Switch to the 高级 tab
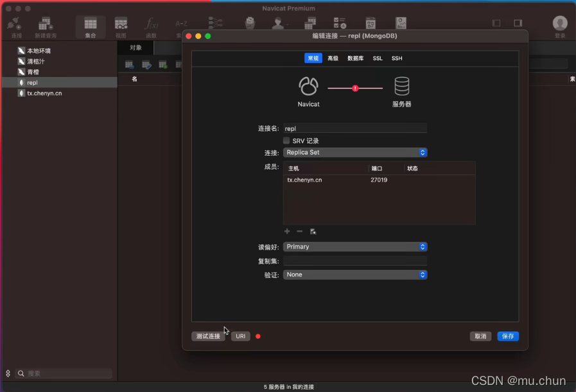This screenshot has height=392, width=576. click(x=333, y=58)
